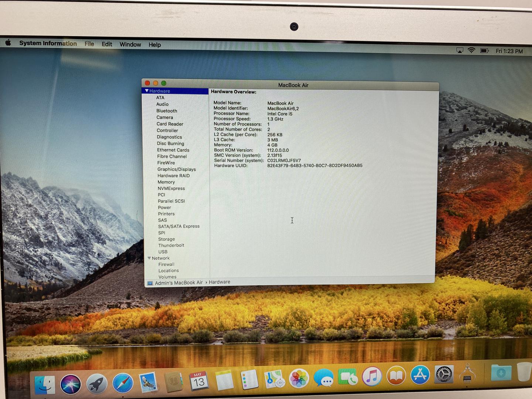Close the MacBook Air window
This screenshot has height=399, width=532.
coord(147,83)
